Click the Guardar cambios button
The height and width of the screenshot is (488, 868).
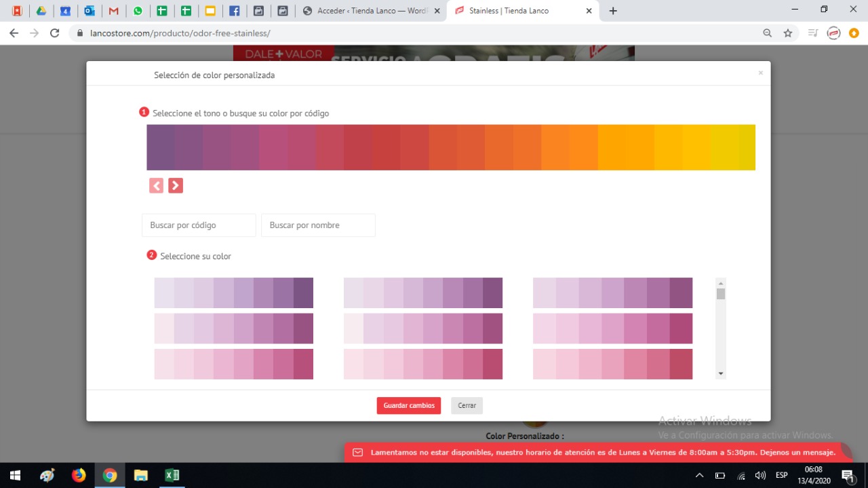[x=409, y=405]
